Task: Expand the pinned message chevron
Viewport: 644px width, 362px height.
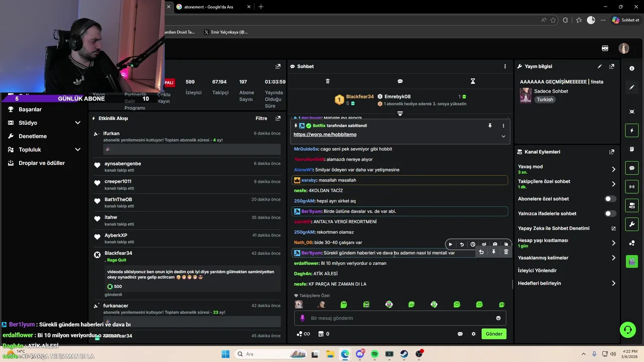Action: coord(503,136)
